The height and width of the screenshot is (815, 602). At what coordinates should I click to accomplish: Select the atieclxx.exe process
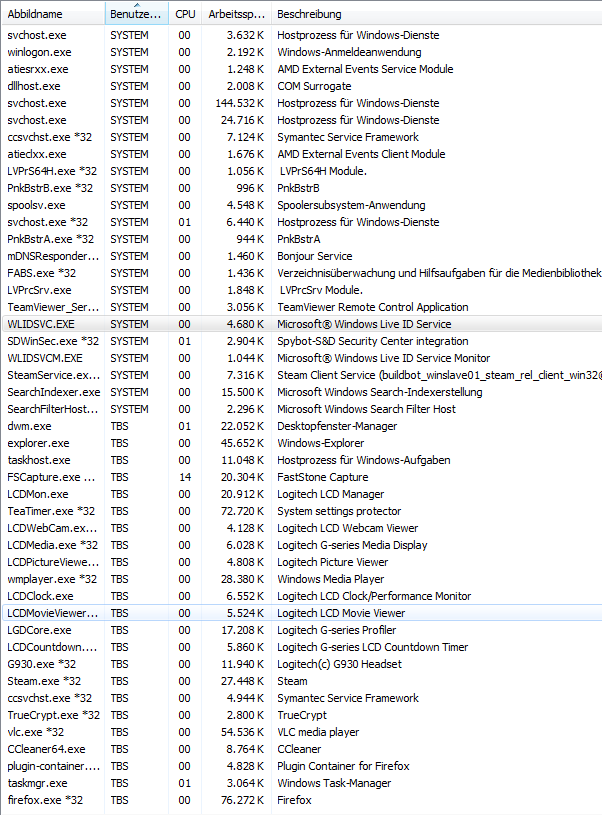coord(302,154)
